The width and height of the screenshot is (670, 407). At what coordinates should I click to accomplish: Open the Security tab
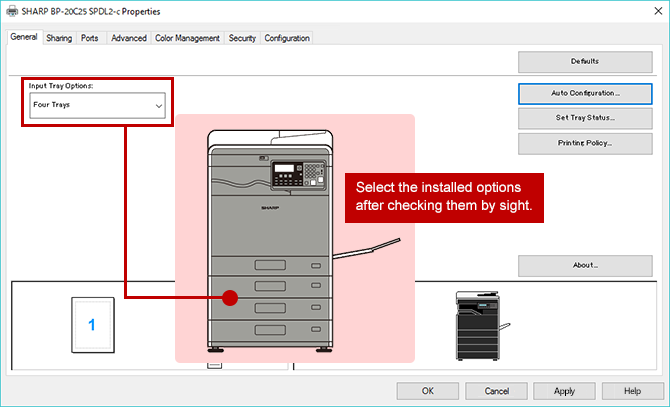242,38
